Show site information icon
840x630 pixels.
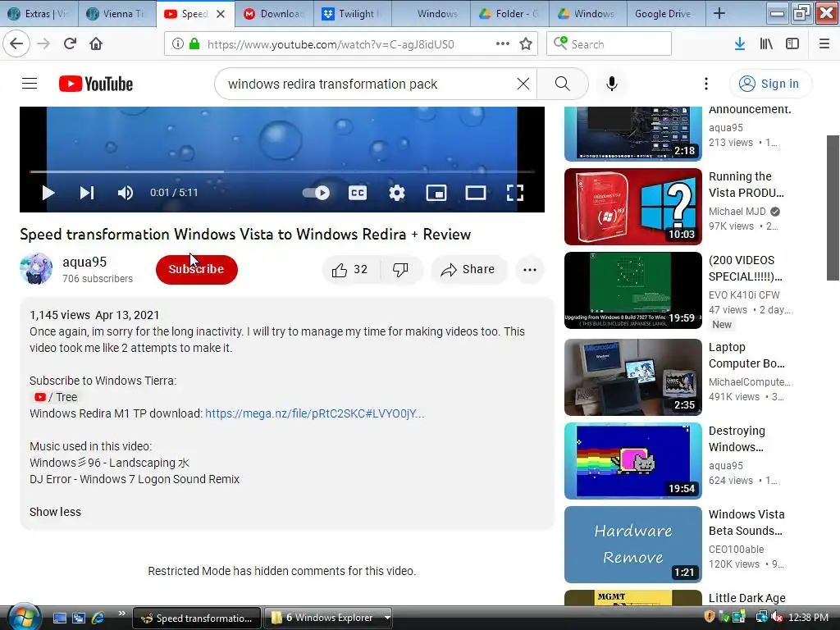point(177,44)
